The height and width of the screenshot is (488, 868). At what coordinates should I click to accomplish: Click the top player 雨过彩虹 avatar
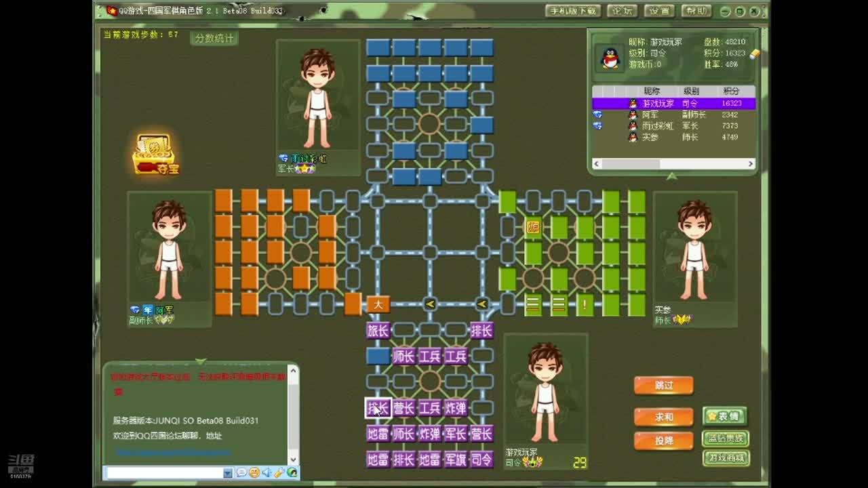[317, 98]
